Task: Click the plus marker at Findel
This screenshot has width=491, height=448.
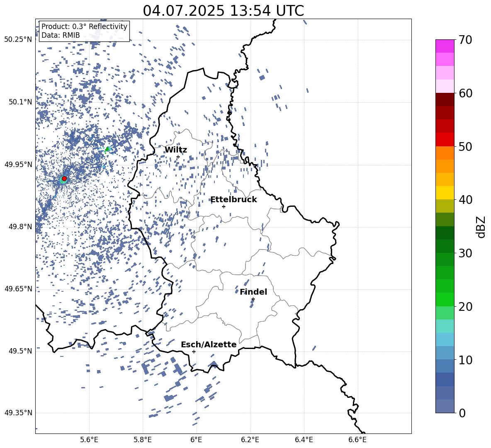Action: tap(253, 299)
